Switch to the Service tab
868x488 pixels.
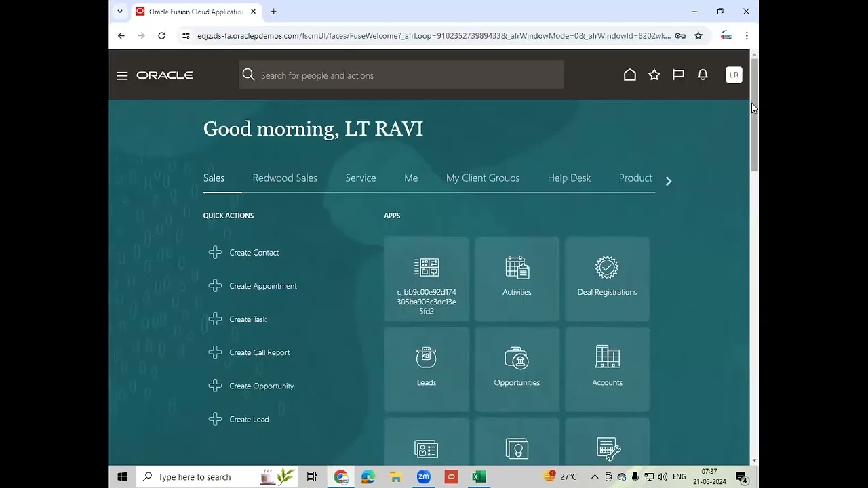(x=361, y=178)
